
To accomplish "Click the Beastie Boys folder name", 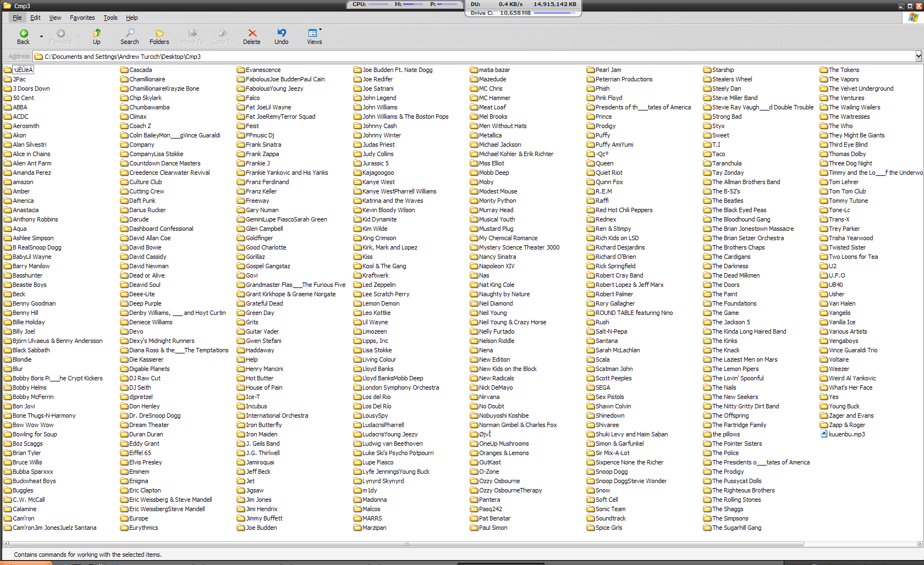I will tap(30, 285).
